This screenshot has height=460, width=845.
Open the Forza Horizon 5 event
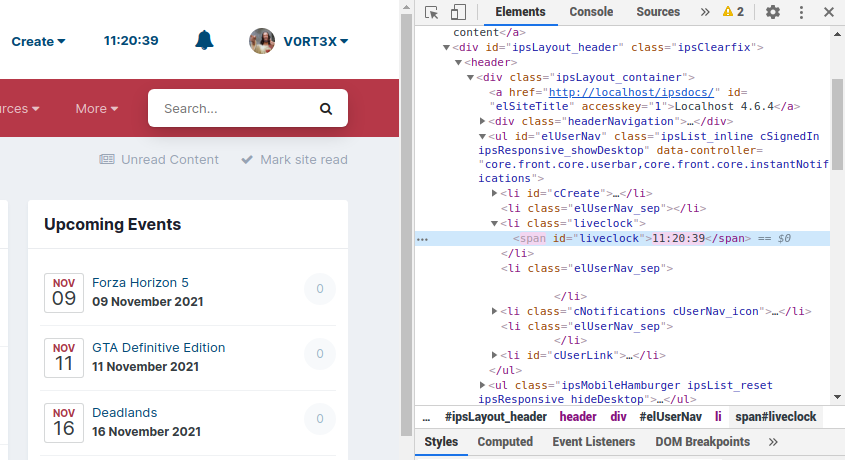tap(140, 282)
